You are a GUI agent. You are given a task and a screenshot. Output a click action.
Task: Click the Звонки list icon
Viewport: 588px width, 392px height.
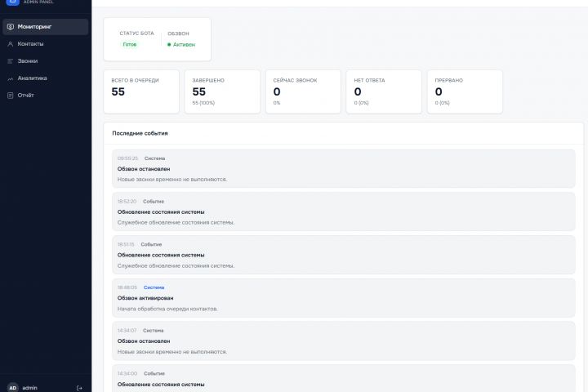[10, 61]
